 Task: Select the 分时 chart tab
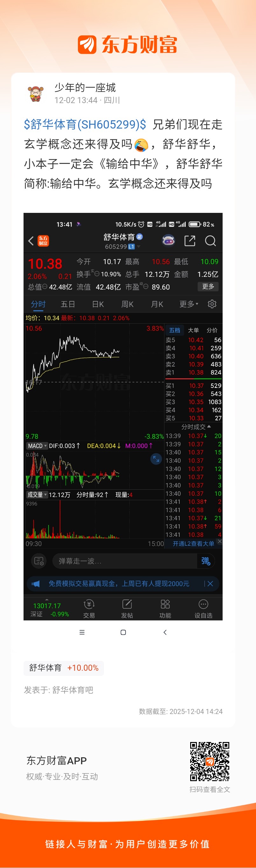point(38,304)
